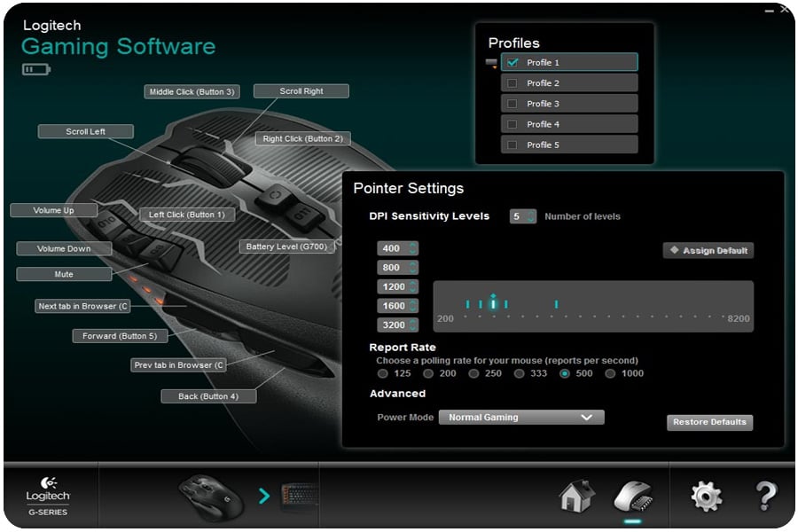The width and height of the screenshot is (798, 532).
Task: Click the Logitech G-Series logo
Action: [50, 497]
